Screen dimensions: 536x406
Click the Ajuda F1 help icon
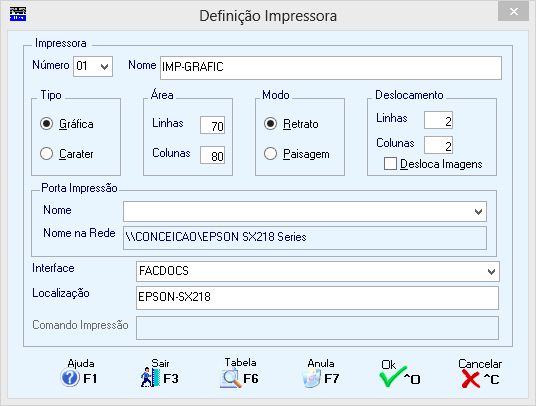coord(70,378)
